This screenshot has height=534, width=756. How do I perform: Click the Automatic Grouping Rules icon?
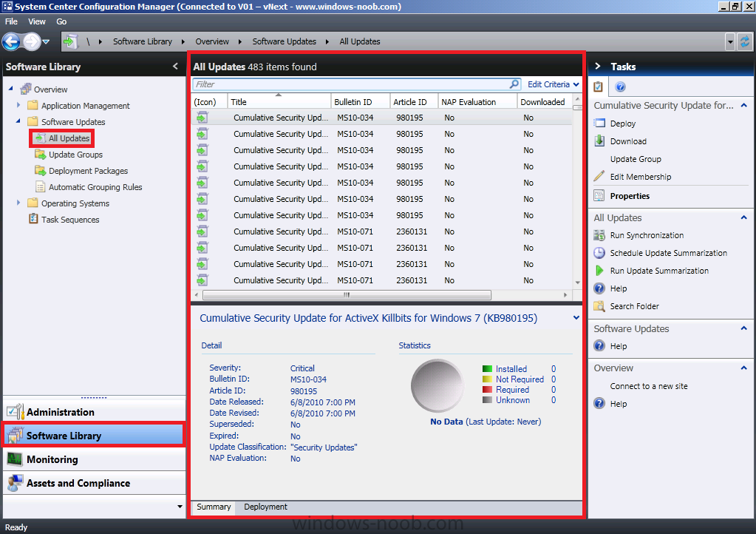41,187
